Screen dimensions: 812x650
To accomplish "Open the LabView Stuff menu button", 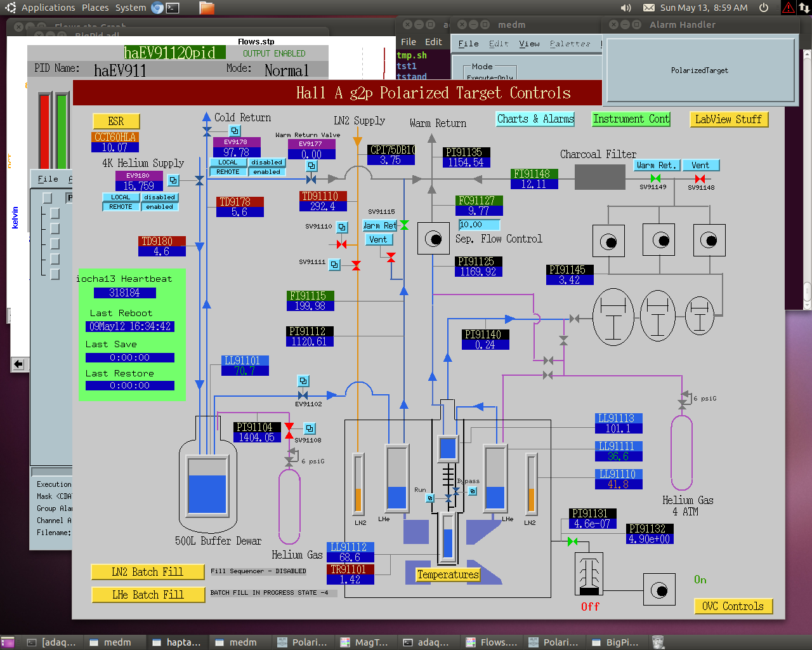I will (x=728, y=119).
